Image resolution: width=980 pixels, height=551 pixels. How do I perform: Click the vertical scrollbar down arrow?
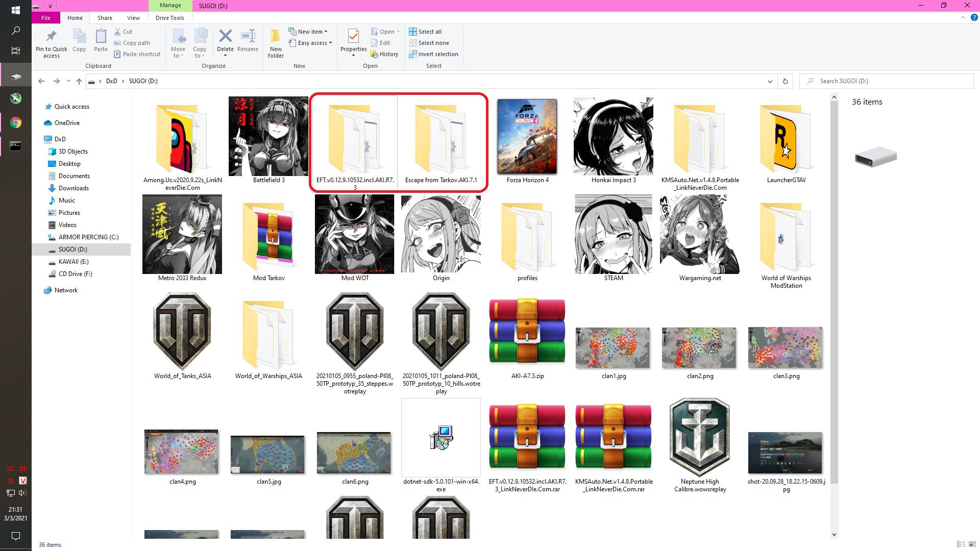834,535
